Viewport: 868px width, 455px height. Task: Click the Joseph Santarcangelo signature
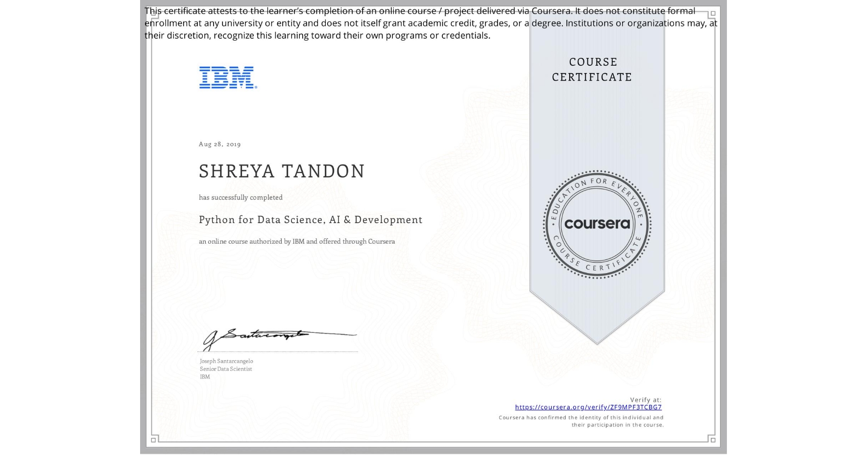pyautogui.click(x=279, y=339)
